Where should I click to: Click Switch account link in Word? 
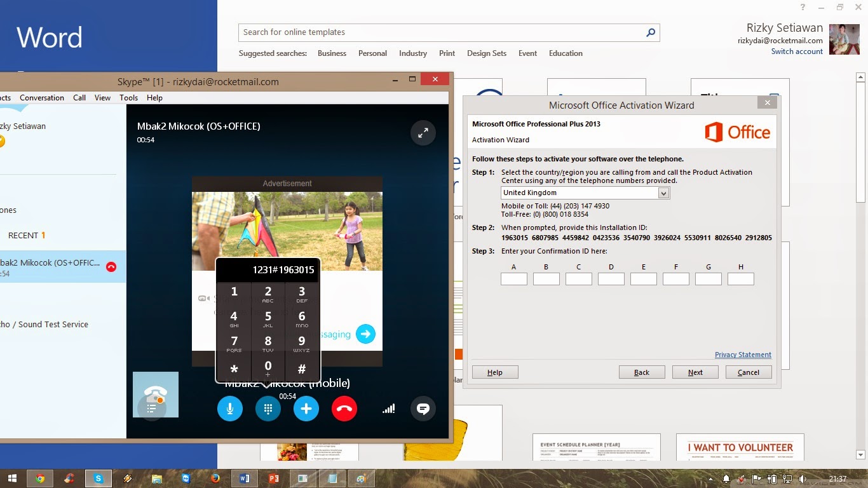point(797,51)
